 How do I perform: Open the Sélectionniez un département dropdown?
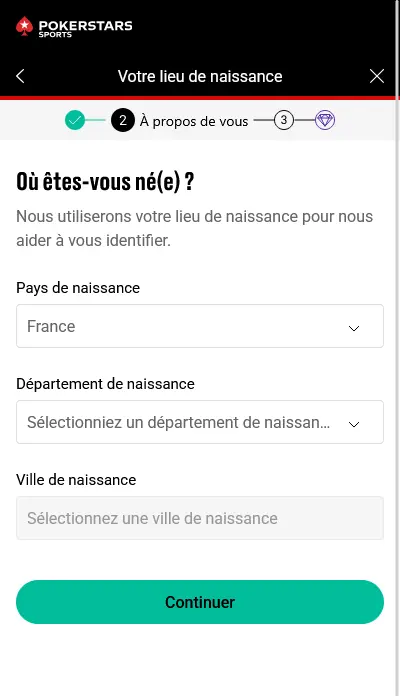[200, 422]
